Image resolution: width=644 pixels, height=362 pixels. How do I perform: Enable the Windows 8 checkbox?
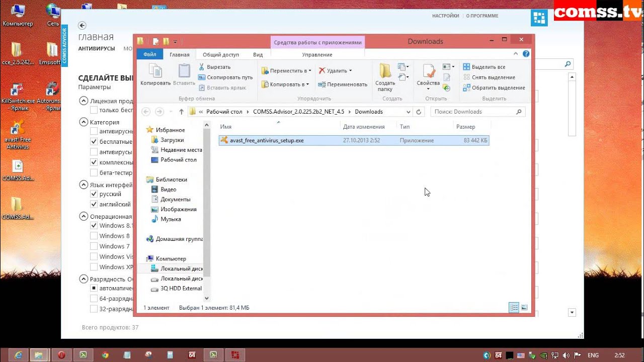pyautogui.click(x=94, y=236)
